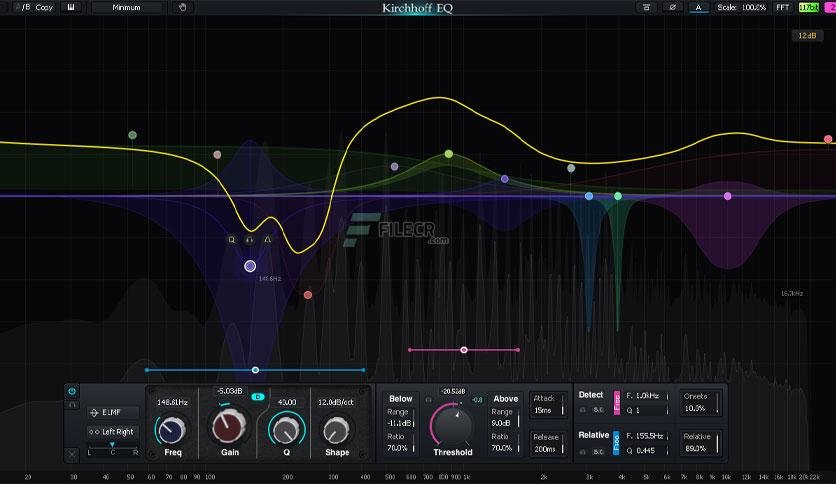Click the Copy button in top bar

click(44, 7)
